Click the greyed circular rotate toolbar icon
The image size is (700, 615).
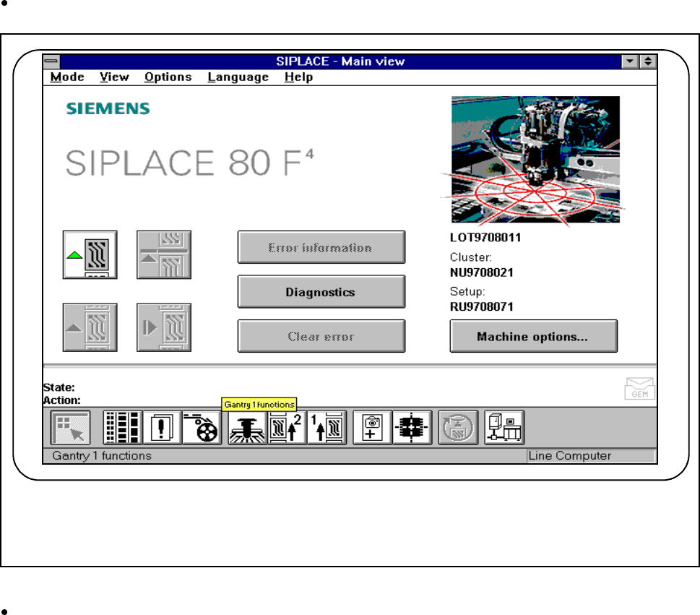(x=458, y=428)
